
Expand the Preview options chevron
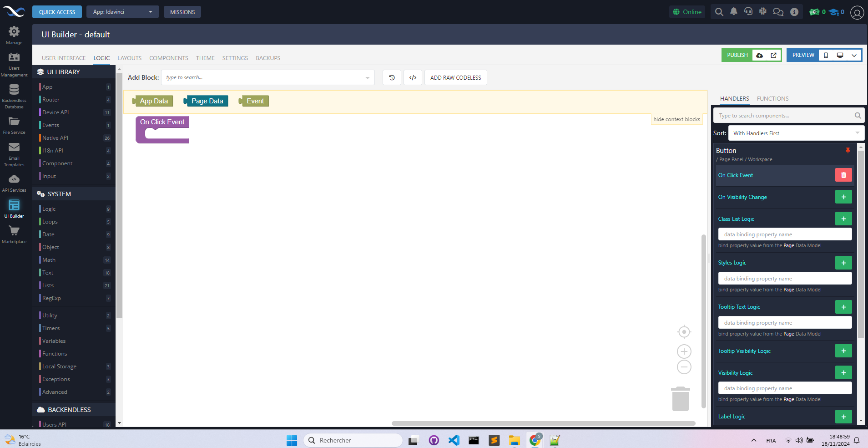[x=854, y=55]
